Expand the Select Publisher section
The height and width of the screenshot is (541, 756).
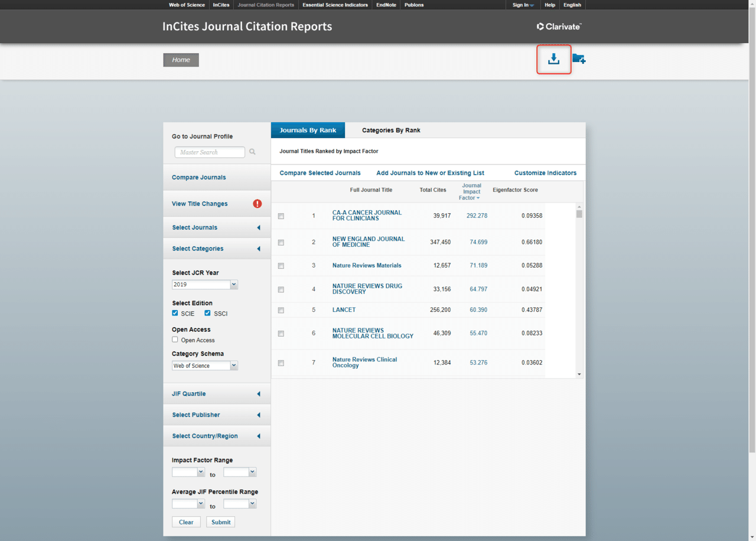[x=217, y=415]
